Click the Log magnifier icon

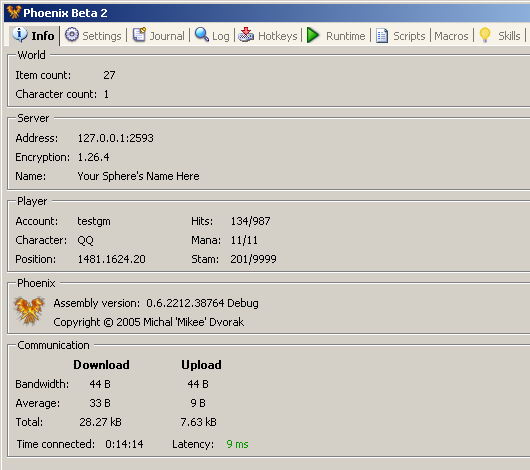[x=202, y=35]
